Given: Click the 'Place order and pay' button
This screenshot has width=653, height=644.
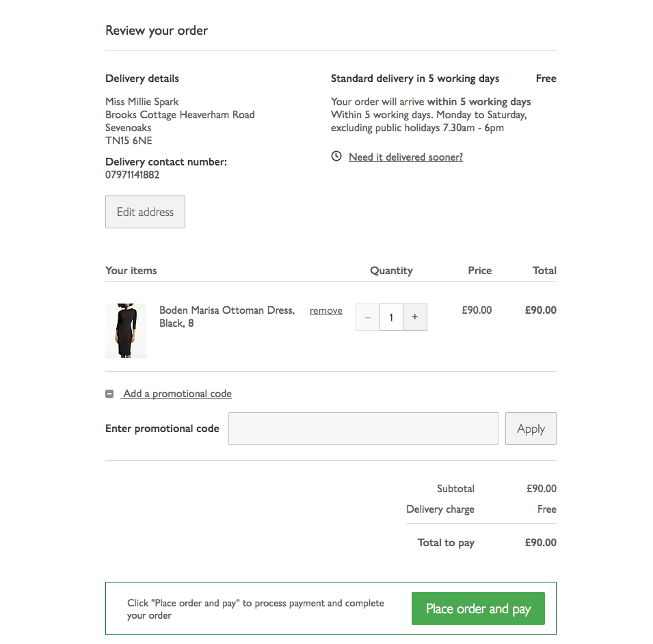Looking at the screenshot, I should 478,608.
